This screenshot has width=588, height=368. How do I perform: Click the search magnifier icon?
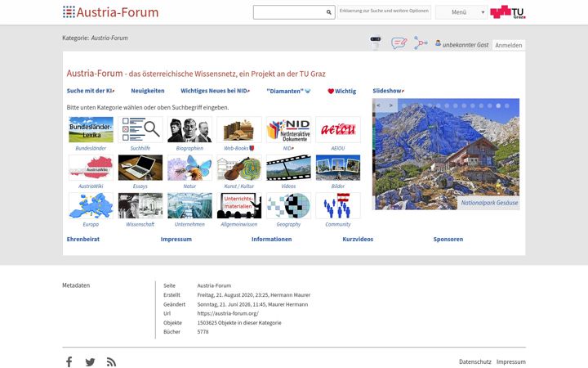[x=328, y=12]
